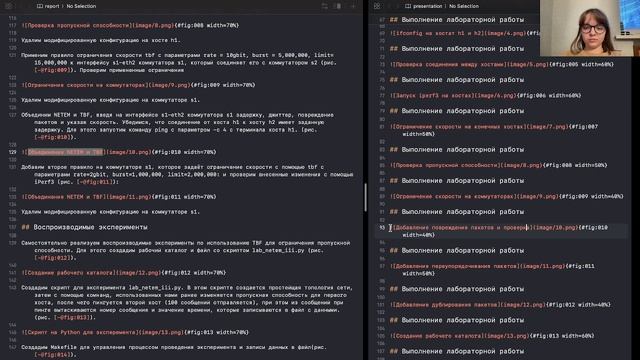Select the presentation breadcrumb item
The height and width of the screenshot is (360, 640).
427,6
